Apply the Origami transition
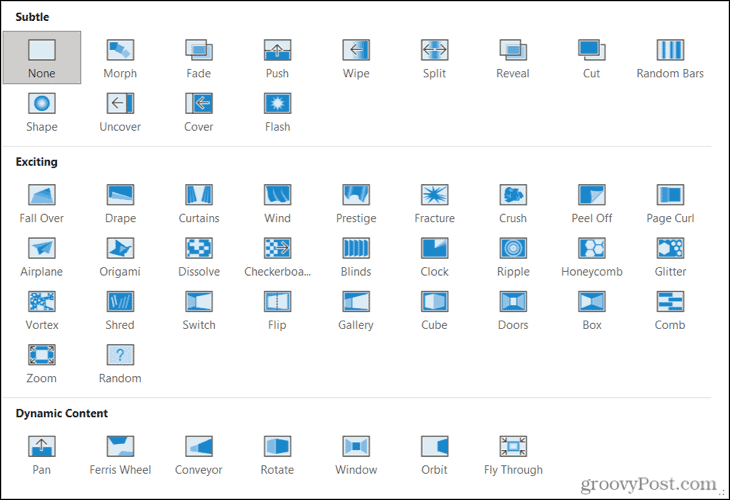The height and width of the screenshot is (500, 730). 120,257
